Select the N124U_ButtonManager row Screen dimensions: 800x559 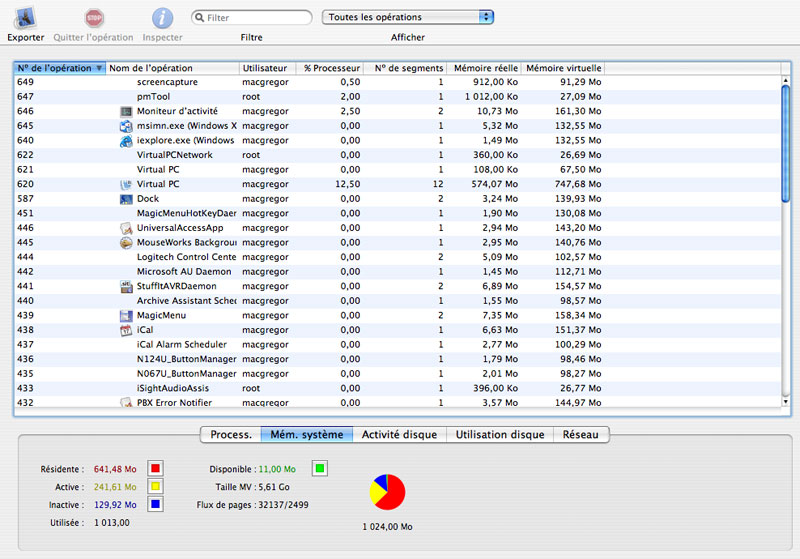pyautogui.click(x=398, y=359)
